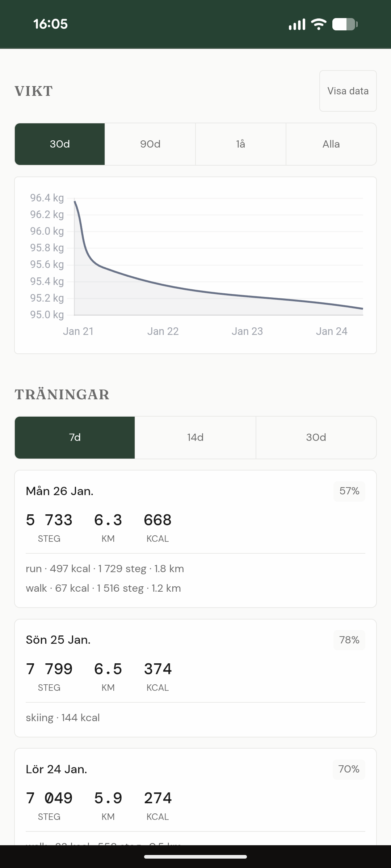Tap the cellular signal bars icon
This screenshot has width=391, height=868.
(x=297, y=24)
